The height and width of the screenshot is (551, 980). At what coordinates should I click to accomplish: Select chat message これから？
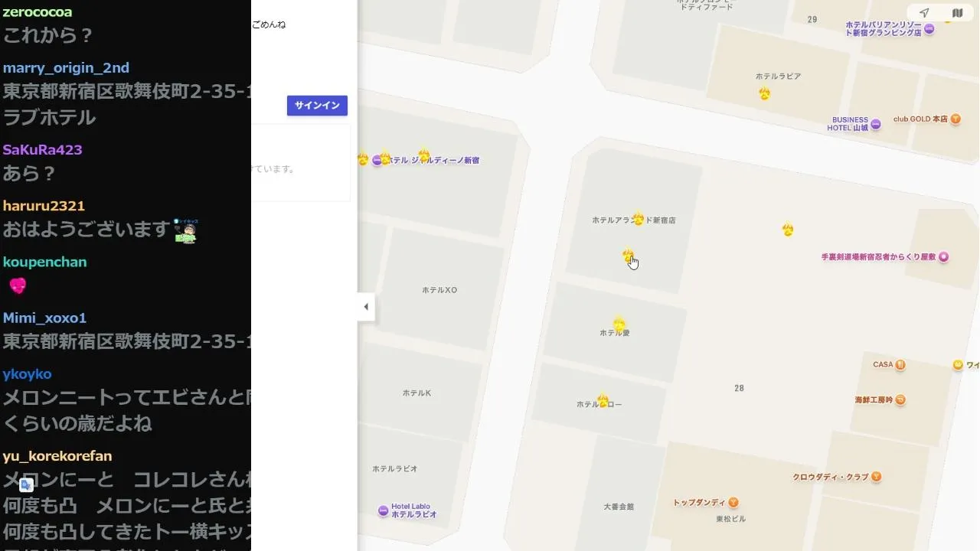point(47,35)
